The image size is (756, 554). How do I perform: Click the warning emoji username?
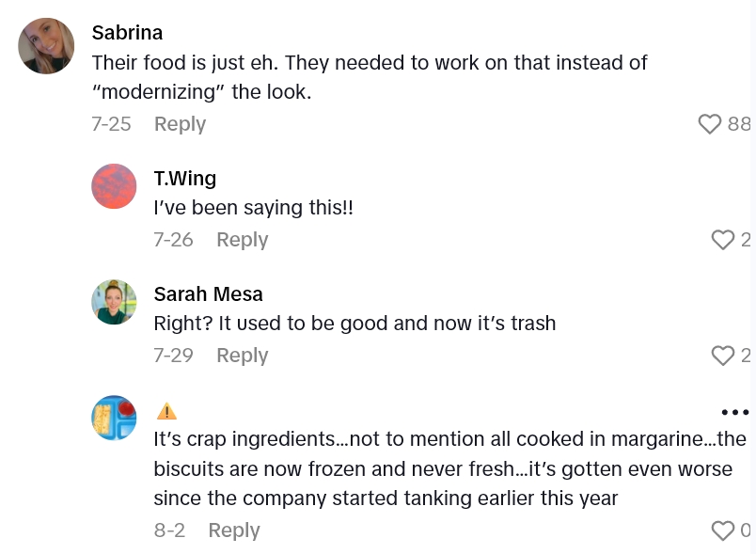click(166, 411)
